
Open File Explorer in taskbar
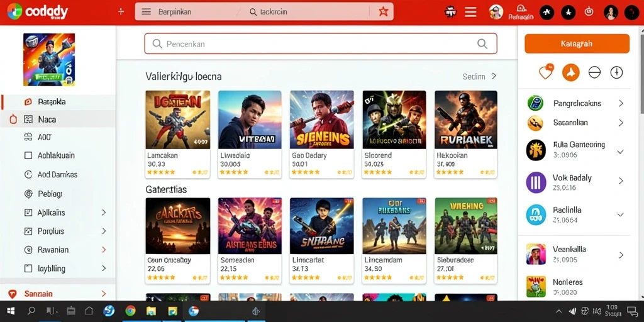(x=151, y=311)
